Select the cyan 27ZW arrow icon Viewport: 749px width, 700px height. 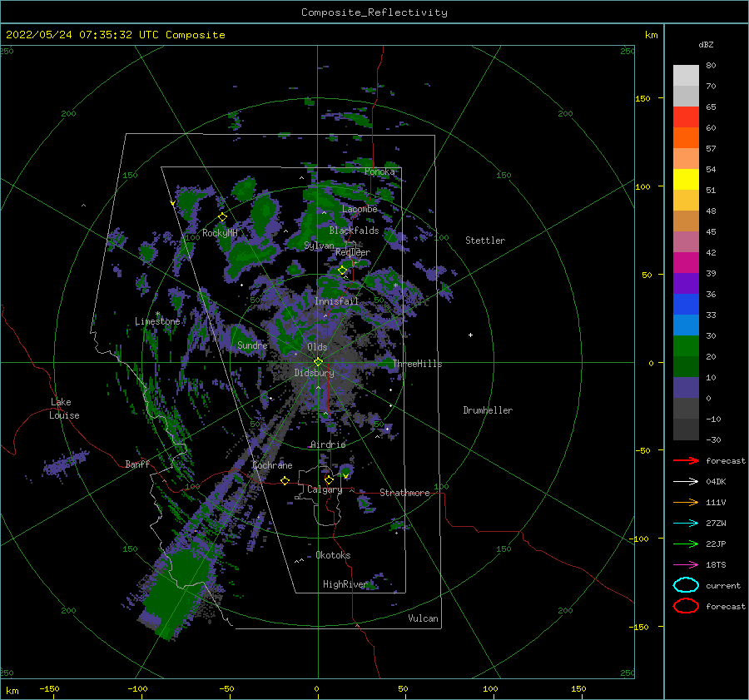pyautogui.click(x=686, y=524)
